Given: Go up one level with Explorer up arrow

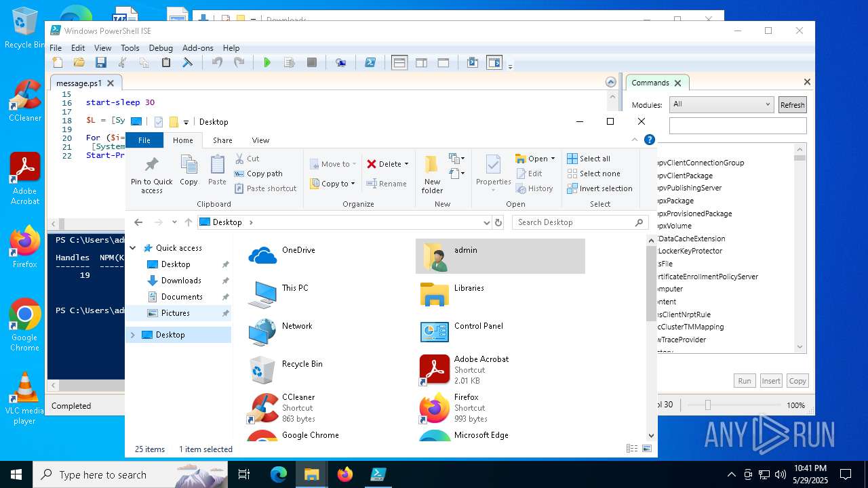Looking at the screenshot, I should (187, 222).
